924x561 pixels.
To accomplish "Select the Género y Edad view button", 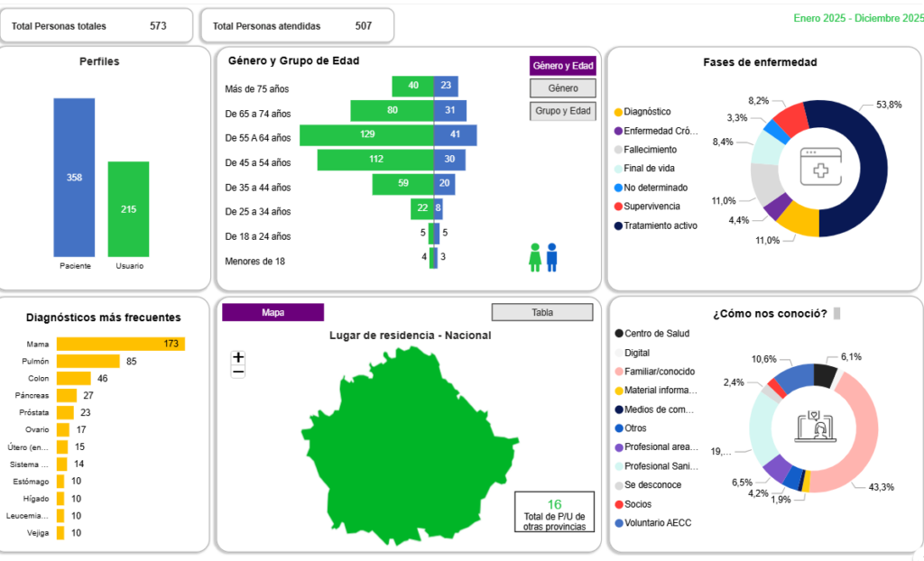I will point(563,66).
